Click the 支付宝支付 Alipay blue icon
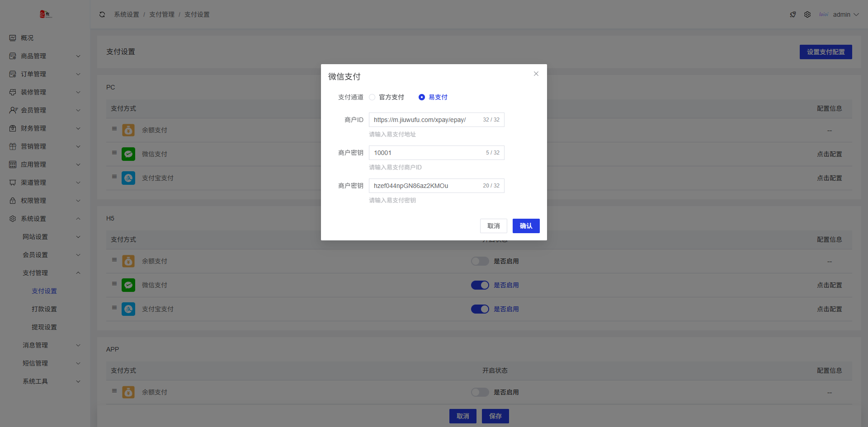868x427 pixels. click(x=128, y=178)
